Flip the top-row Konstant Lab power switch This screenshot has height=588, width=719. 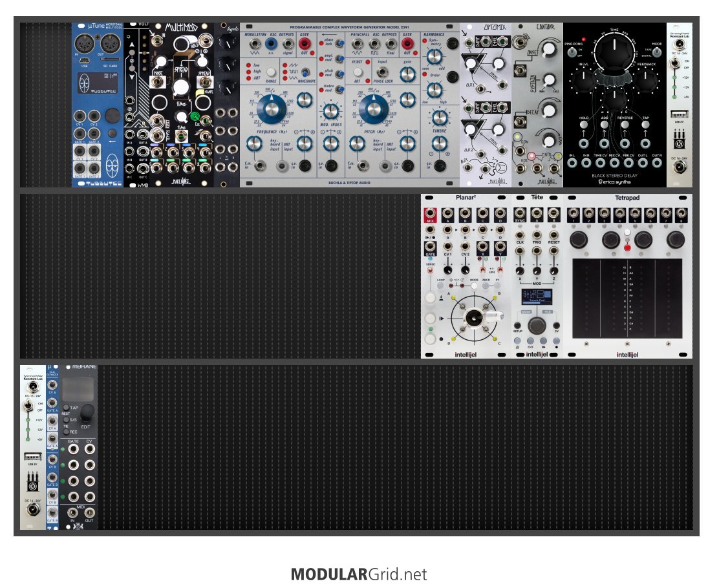tap(675, 64)
